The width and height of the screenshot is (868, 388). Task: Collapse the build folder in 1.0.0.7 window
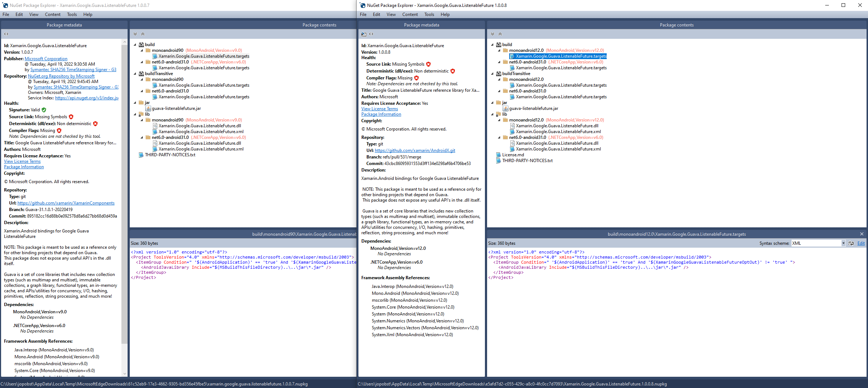pos(135,45)
